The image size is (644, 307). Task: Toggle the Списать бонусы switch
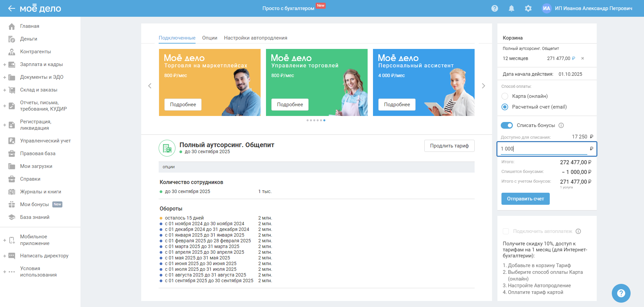pos(507,125)
